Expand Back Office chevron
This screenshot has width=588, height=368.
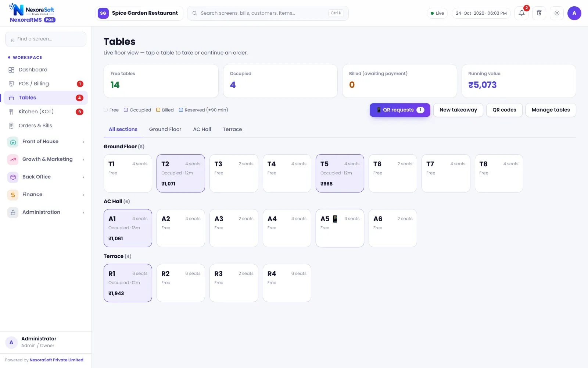point(83,177)
